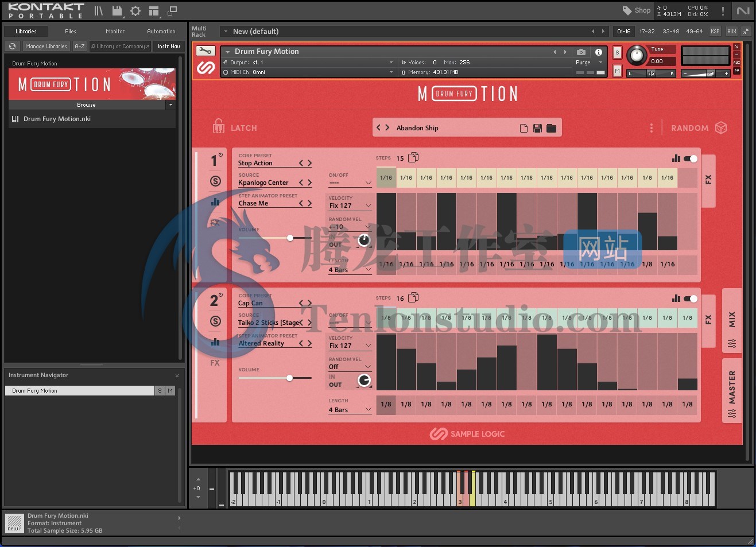The image size is (756, 547).
Task: Click the Native Instruments logo icon
Action: pos(743,11)
